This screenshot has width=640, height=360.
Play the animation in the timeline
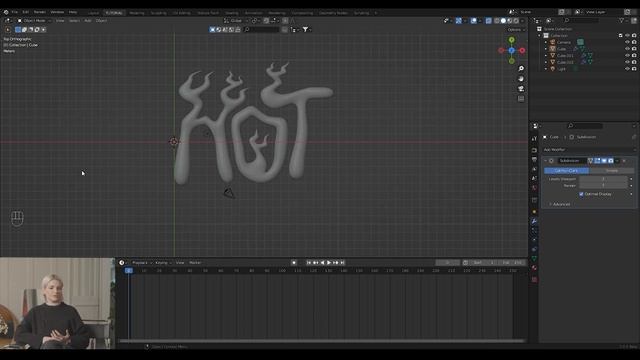tap(329, 263)
